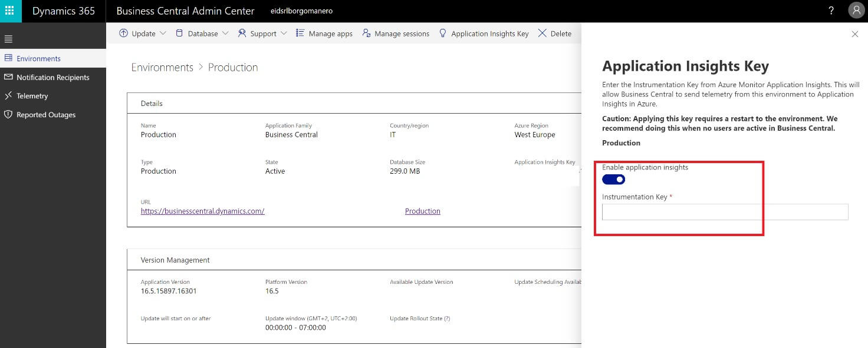Click the Details section heading
Viewport: 868px width, 348px height.
[x=152, y=103]
